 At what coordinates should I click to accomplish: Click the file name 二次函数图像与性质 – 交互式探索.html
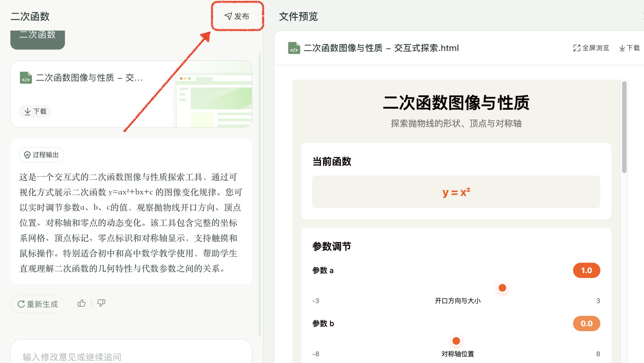coord(381,48)
